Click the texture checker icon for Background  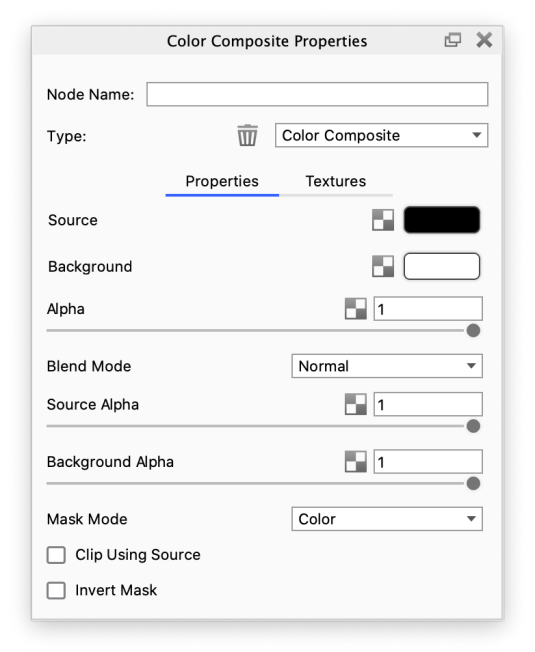(383, 266)
